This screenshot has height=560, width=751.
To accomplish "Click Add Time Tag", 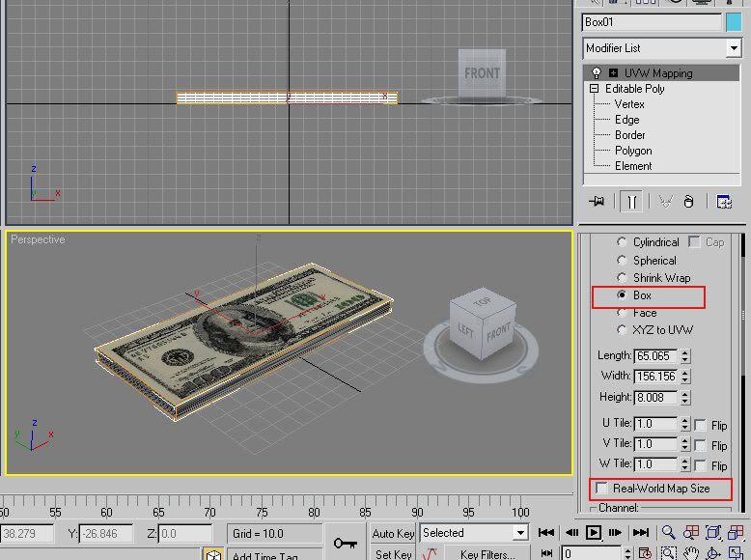I will [x=274, y=555].
